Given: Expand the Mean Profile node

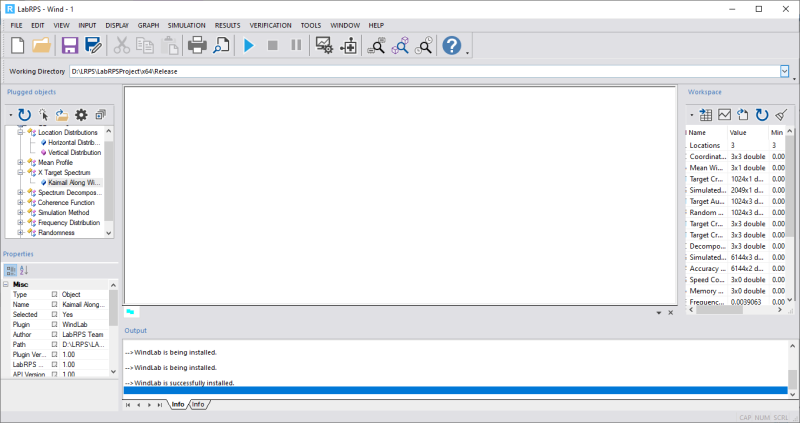Looking at the screenshot, I should pos(21,162).
